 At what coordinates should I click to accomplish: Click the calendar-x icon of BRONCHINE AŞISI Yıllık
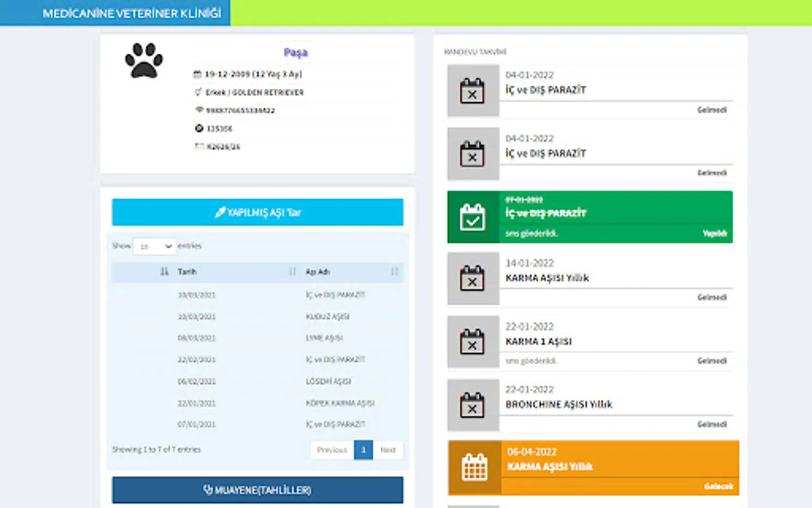(473, 405)
